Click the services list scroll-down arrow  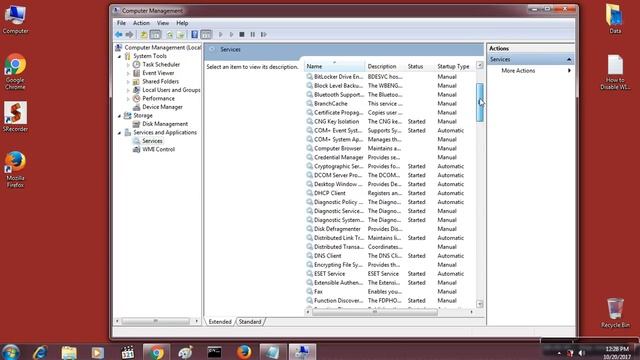coord(480,304)
